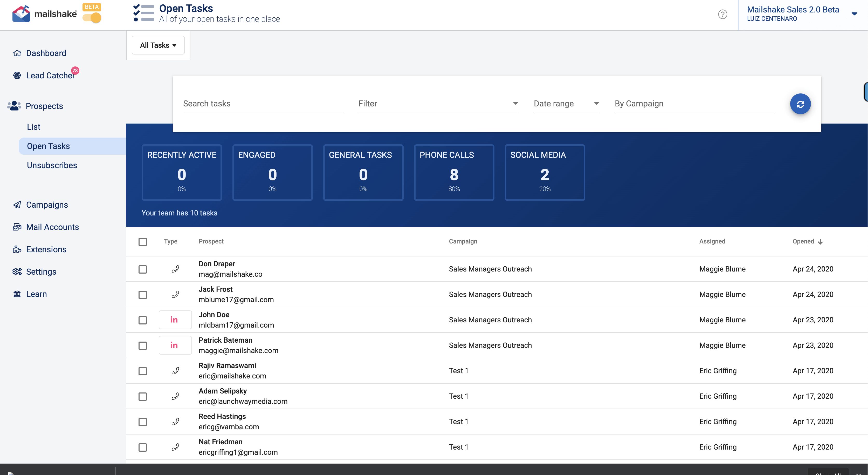
Task: Click the phone icon for Don Draper
Action: point(175,269)
